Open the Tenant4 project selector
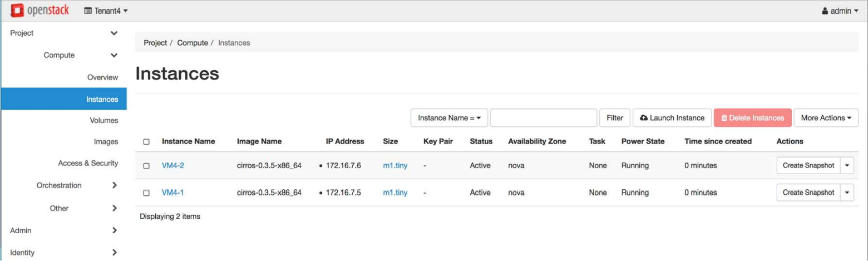Image resolution: width=868 pixels, height=261 pixels. 105,11
